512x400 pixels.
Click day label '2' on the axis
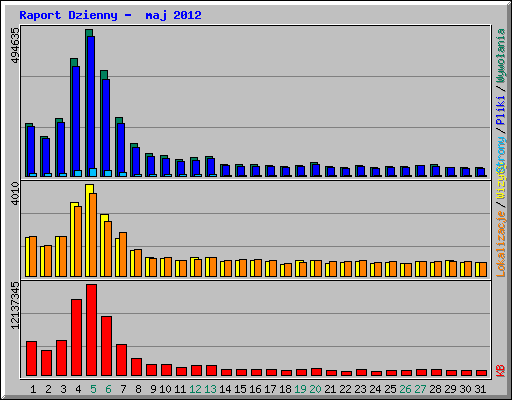pyautogui.click(x=48, y=389)
